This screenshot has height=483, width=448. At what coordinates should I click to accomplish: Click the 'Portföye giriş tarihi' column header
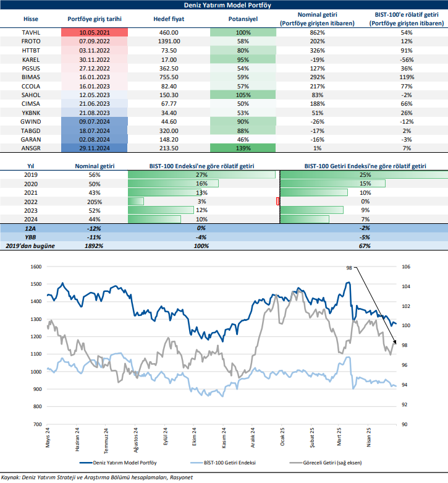[95, 19]
